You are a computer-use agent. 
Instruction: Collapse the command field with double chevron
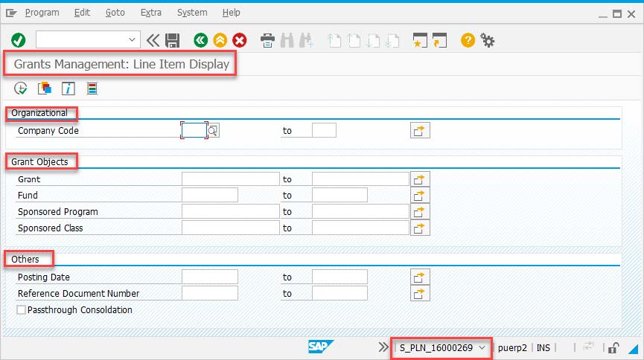pyautogui.click(x=153, y=40)
